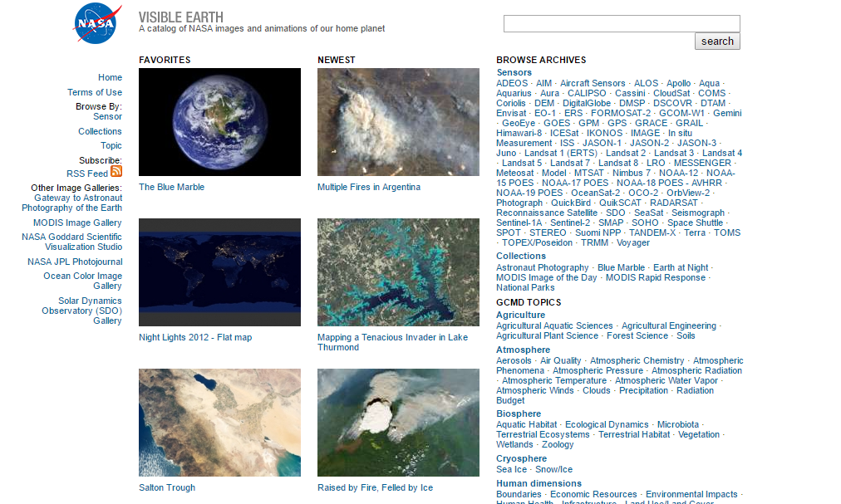The image size is (841, 504).
Task: Open the Terrestrial Ecosystems topic link
Action: pyautogui.click(x=543, y=434)
